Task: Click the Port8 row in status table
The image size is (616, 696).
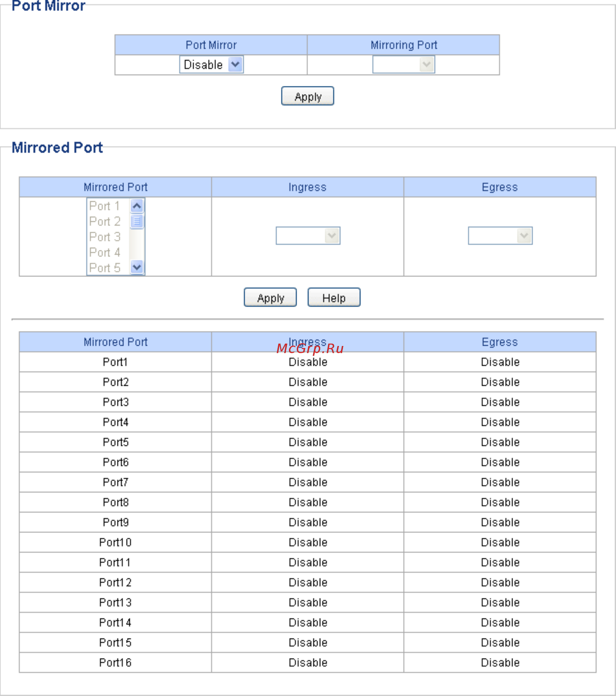Action: [x=307, y=502]
